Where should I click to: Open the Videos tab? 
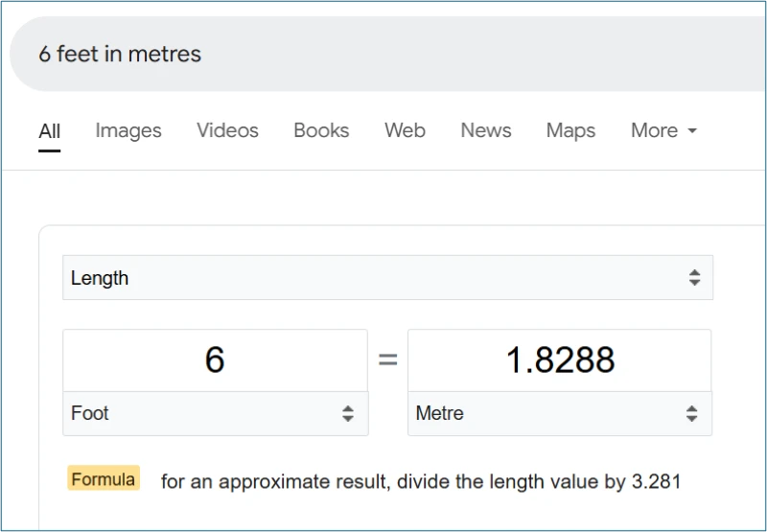pyautogui.click(x=227, y=130)
